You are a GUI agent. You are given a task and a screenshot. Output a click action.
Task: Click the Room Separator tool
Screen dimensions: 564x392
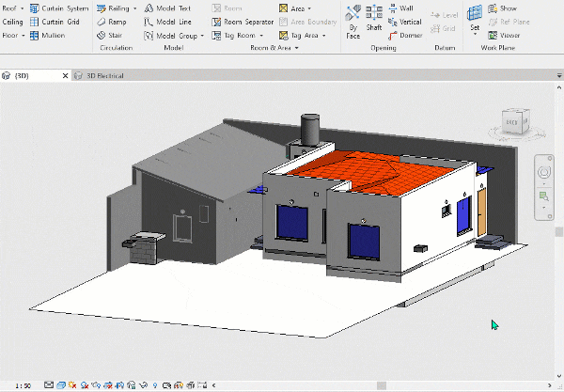[x=243, y=22]
